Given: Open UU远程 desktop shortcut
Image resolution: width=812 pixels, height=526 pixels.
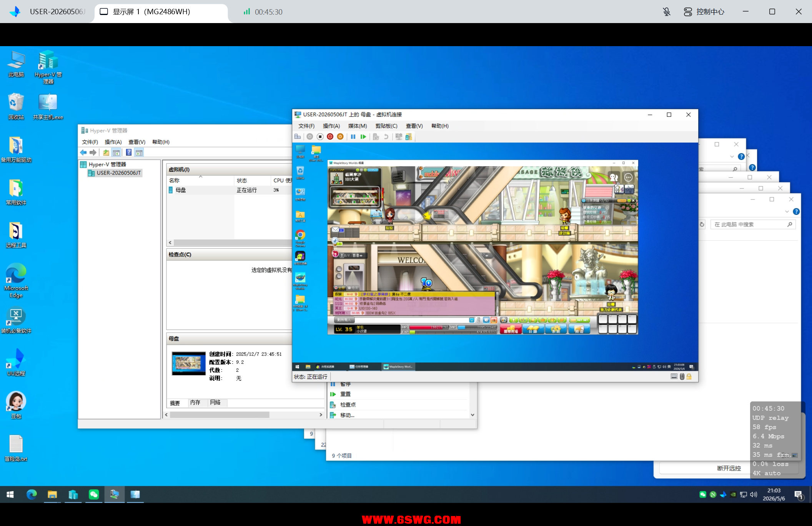Looking at the screenshot, I should pos(16,363).
